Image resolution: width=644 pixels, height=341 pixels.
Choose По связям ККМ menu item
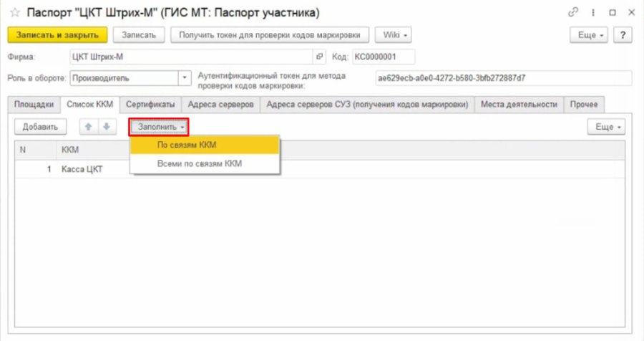(205, 145)
